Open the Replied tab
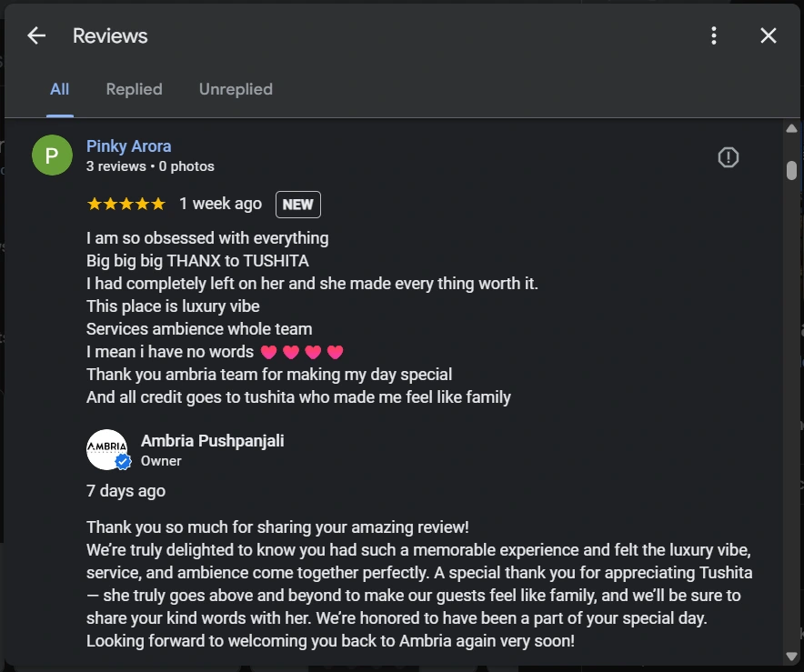Screen dimensions: 804x672 click(x=134, y=89)
